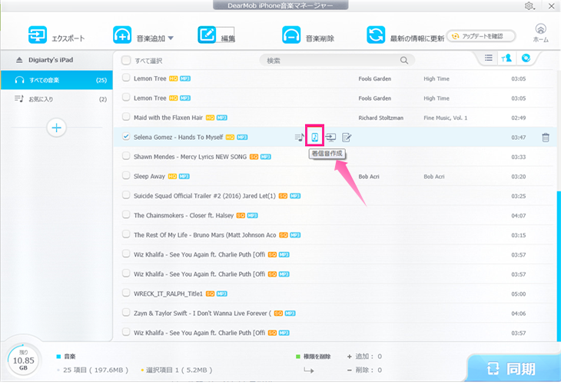The width and height of the screenshot is (561, 392).
Task: Click the 05:00 duration value
Action: (519, 294)
